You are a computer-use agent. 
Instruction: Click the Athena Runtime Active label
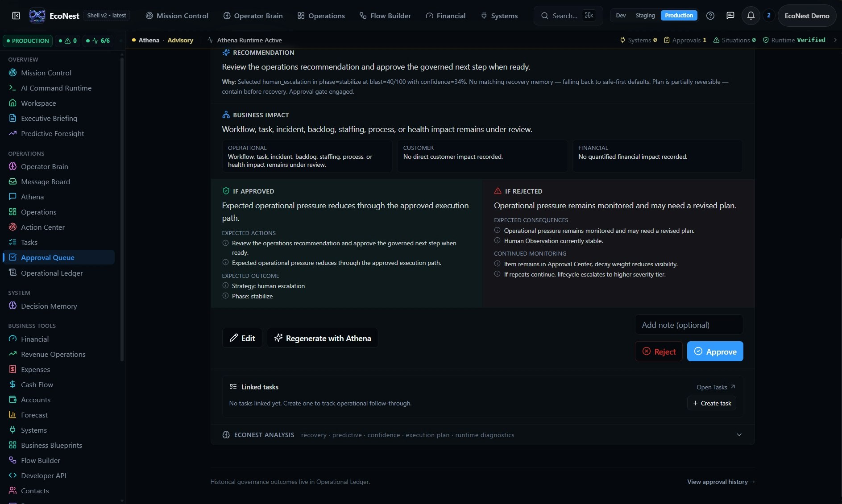coord(245,40)
